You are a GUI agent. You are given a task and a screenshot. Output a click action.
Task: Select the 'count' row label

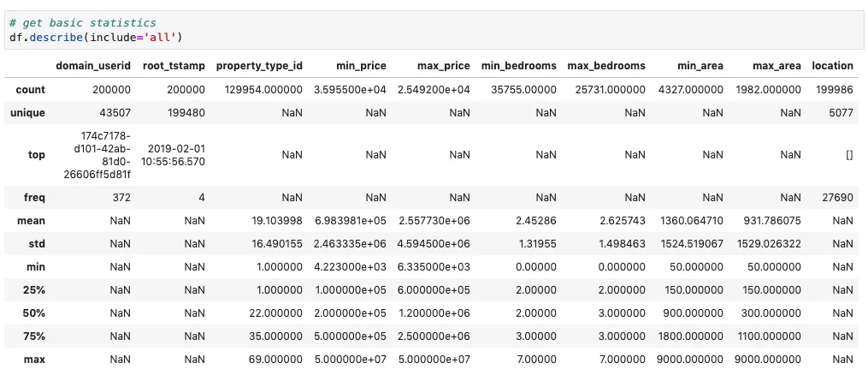pos(31,89)
